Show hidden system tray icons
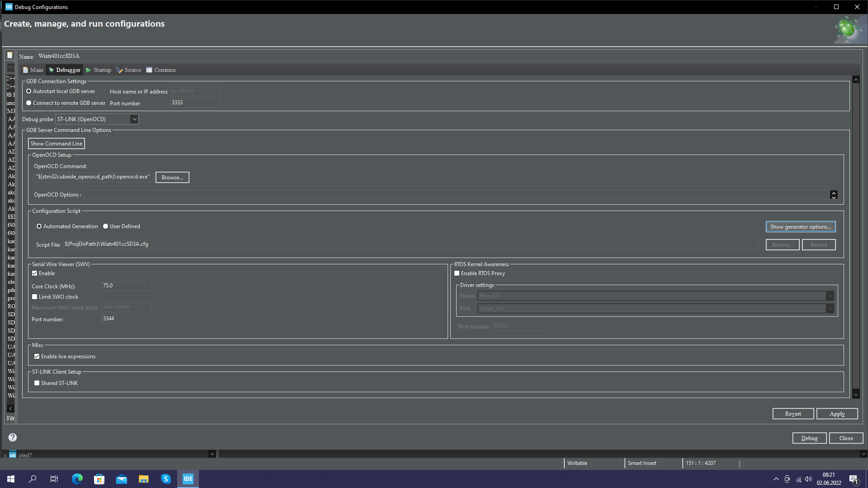Screen dimensions: 868x488 coord(776,479)
